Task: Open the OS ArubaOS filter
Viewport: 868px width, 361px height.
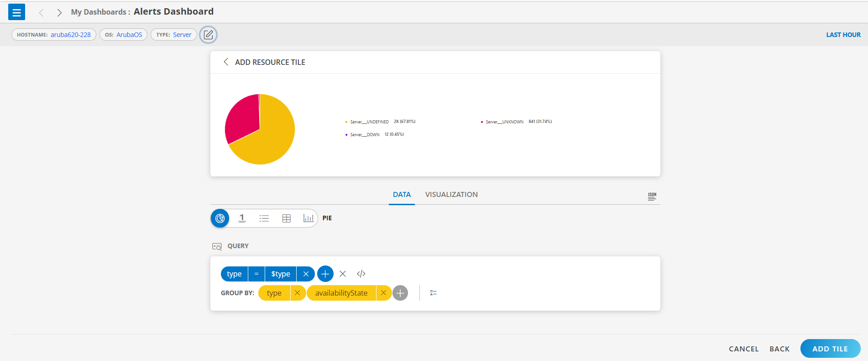Action: [x=124, y=35]
